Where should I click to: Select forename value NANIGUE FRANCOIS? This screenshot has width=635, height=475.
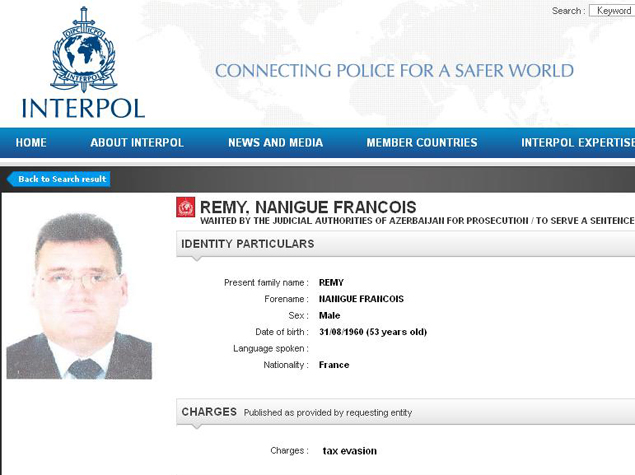coord(361,299)
